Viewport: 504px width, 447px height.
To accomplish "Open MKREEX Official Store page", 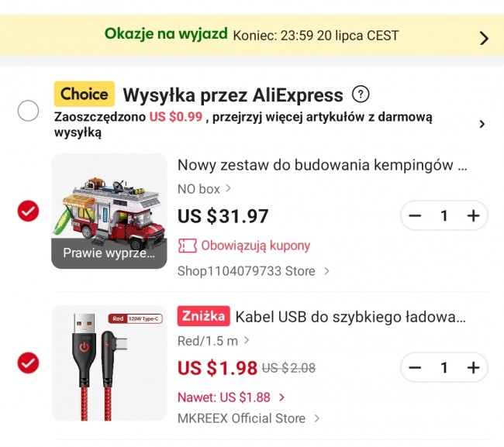I will click(x=248, y=418).
